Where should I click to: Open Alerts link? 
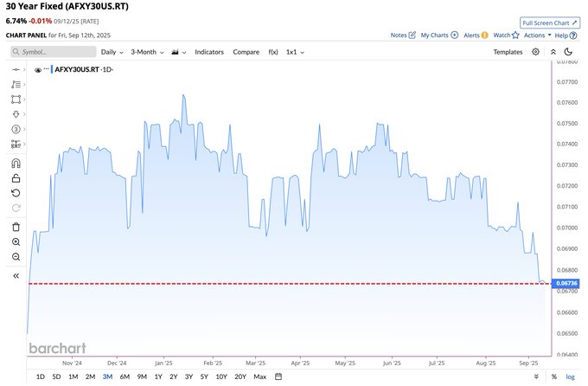point(476,35)
